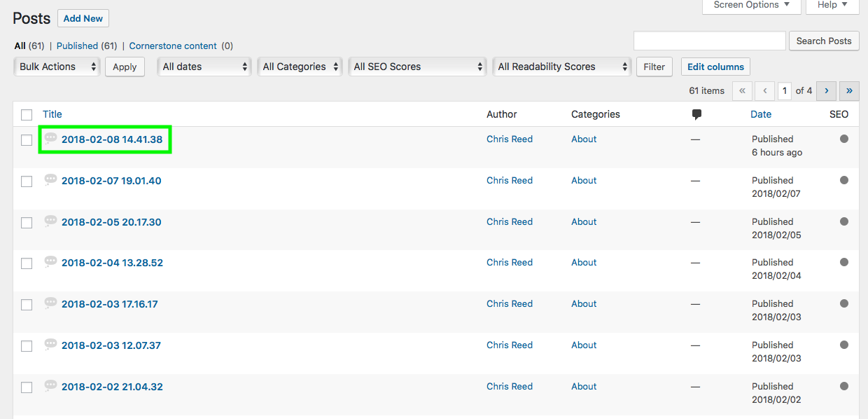
Task: Click the comment bubble beside 2018-02-02 21.04.32
Action: pyautogui.click(x=50, y=385)
